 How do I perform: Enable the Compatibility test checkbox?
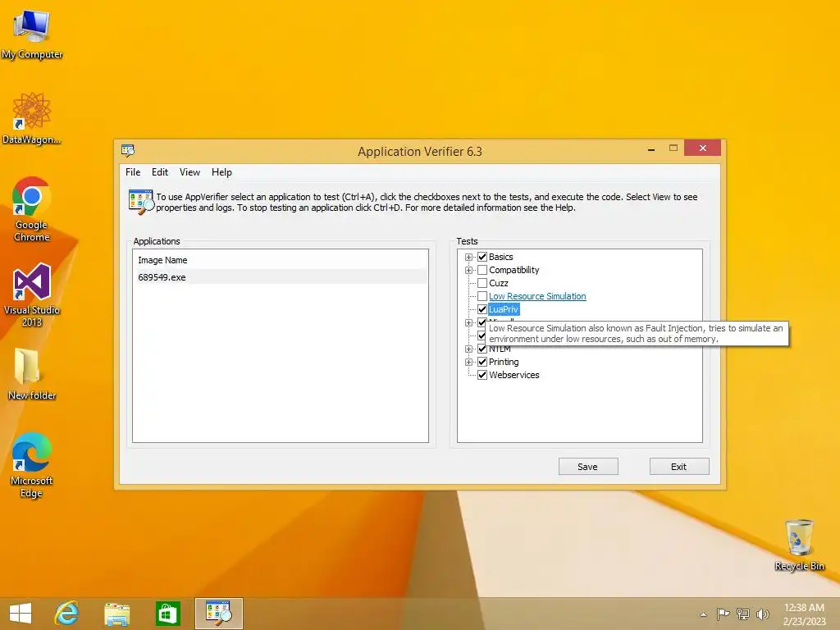[x=482, y=270]
